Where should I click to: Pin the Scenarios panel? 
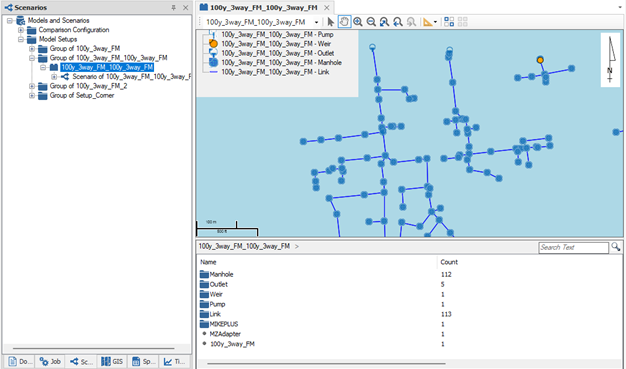174,8
